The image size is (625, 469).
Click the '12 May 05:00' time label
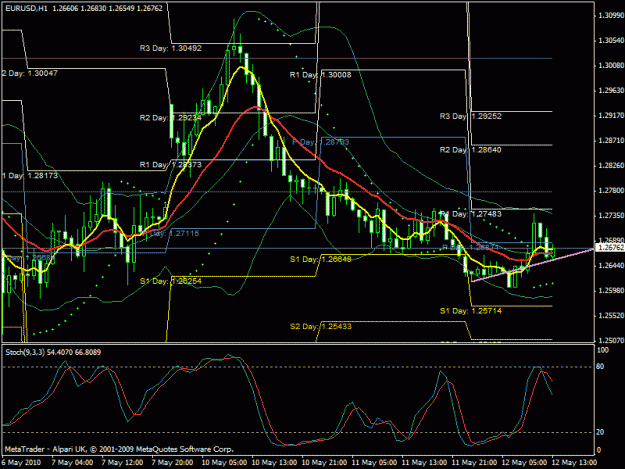coord(524,463)
